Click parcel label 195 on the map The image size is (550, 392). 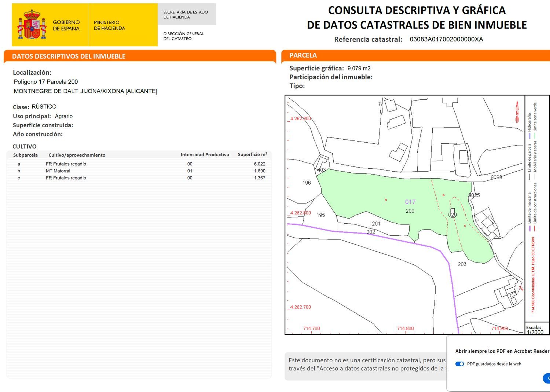pos(321,215)
